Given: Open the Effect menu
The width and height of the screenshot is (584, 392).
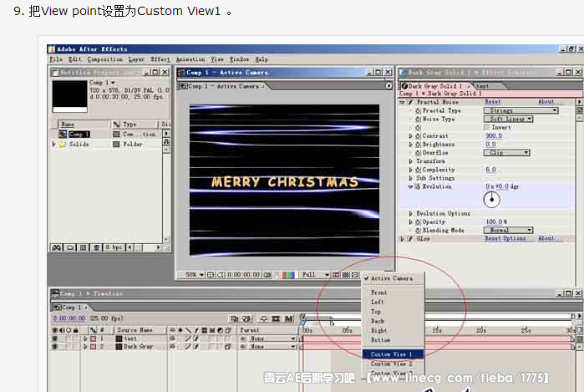Looking at the screenshot, I should click(160, 59).
